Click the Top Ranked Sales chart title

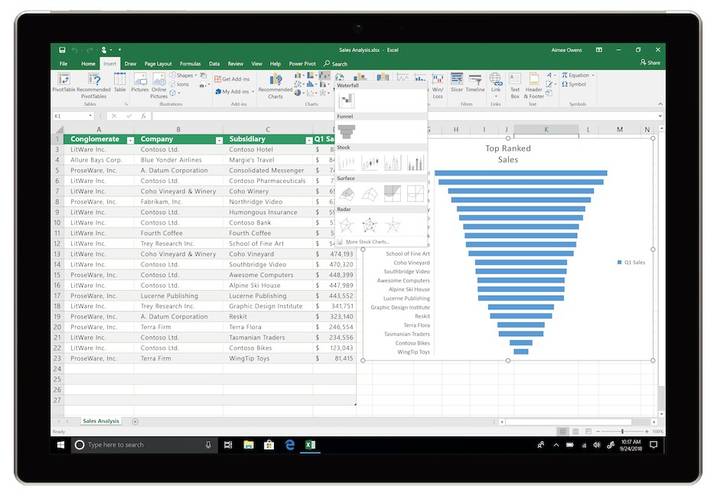tap(508, 154)
